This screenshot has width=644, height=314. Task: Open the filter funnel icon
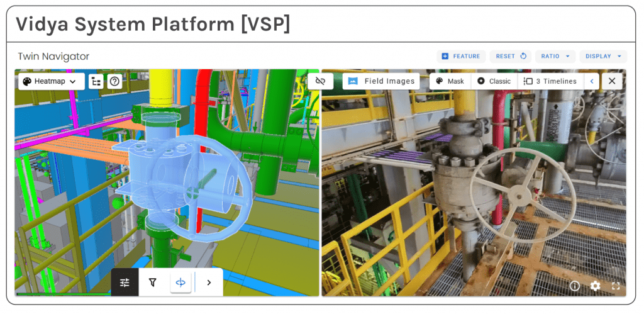153,283
